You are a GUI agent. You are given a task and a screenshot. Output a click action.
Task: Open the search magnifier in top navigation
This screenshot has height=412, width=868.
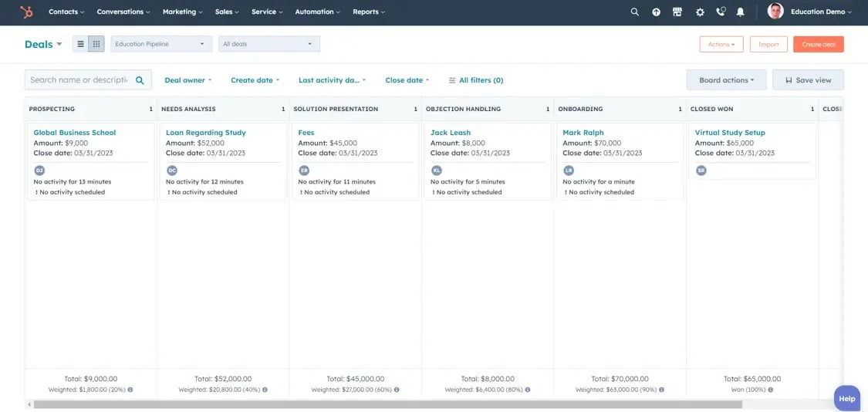pos(634,12)
